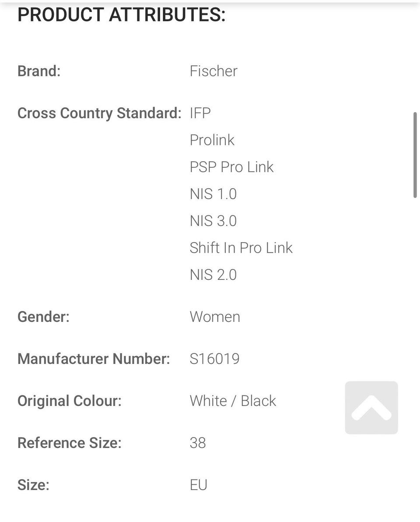Click the NIS 1.0 entry
Image resolution: width=420 pixels, height=522 pixels.
[213, 194]
